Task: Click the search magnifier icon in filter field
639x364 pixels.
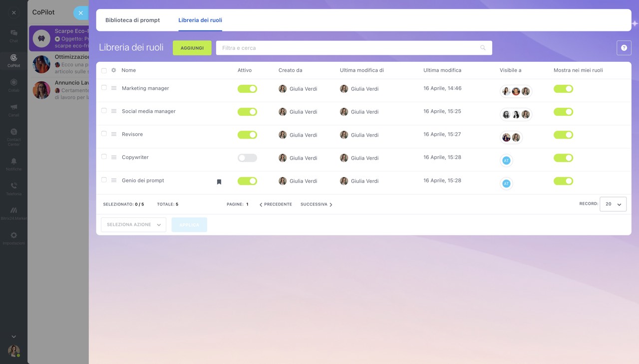Action: click(483, 48)
